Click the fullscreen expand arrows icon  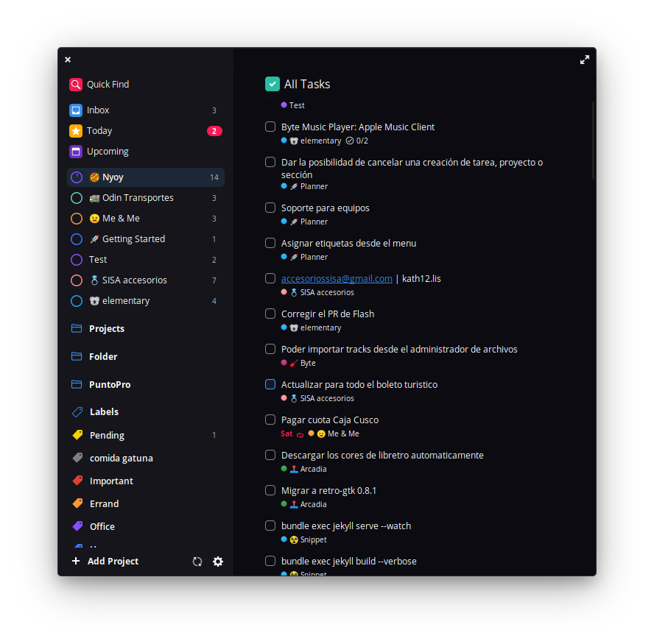(x=584, y=60)
